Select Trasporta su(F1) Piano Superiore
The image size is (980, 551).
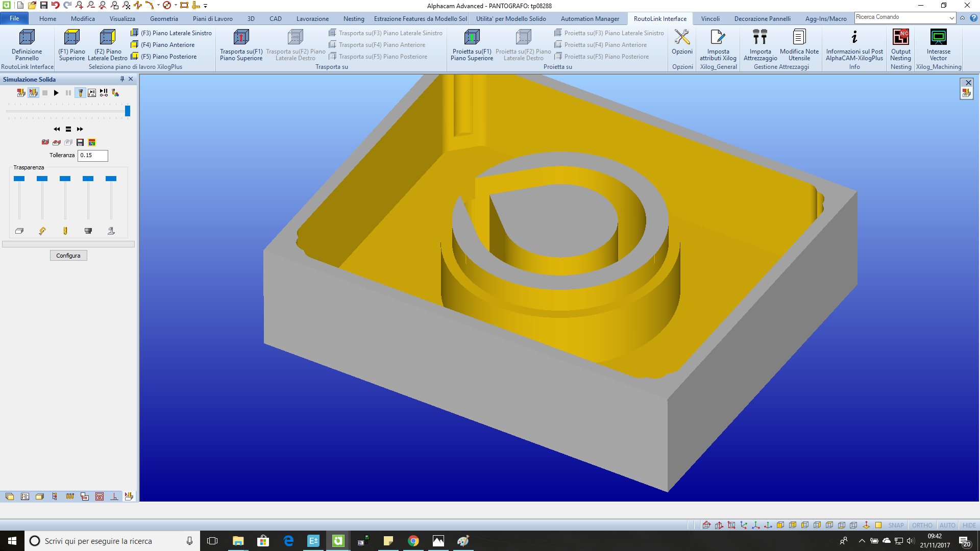(x=241, y=46)
